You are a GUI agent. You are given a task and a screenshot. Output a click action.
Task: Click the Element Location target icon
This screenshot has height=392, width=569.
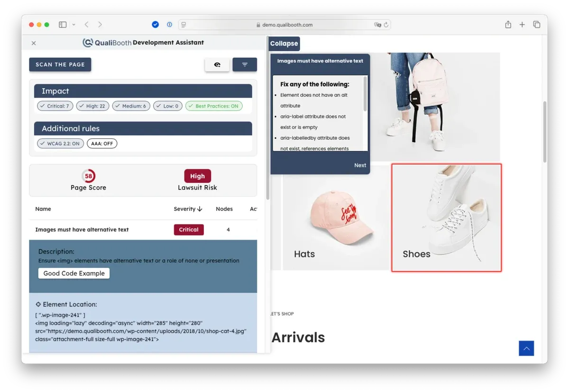pyautogui.click(x=38, y=304)
